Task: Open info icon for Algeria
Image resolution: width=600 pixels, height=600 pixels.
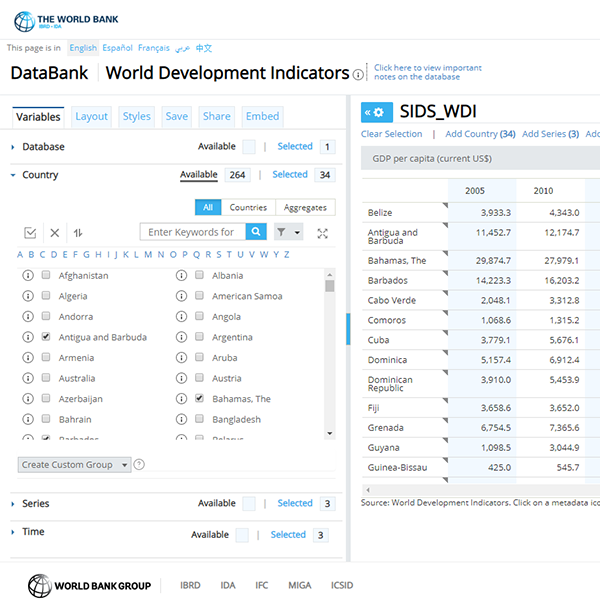Action: (x=28, y=296)
